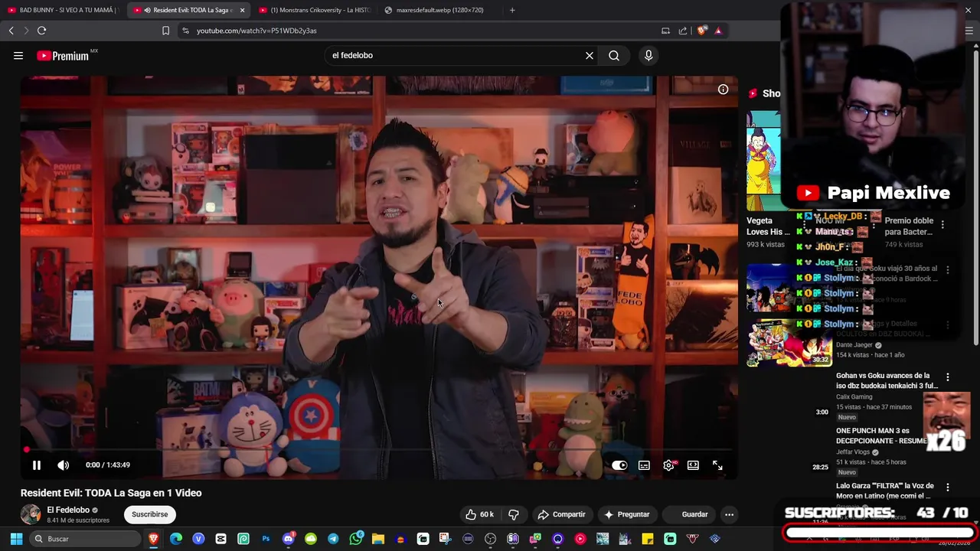Seek on the red video progress bar
This screenshot has height=551, width=980.
tap(379, 450)
